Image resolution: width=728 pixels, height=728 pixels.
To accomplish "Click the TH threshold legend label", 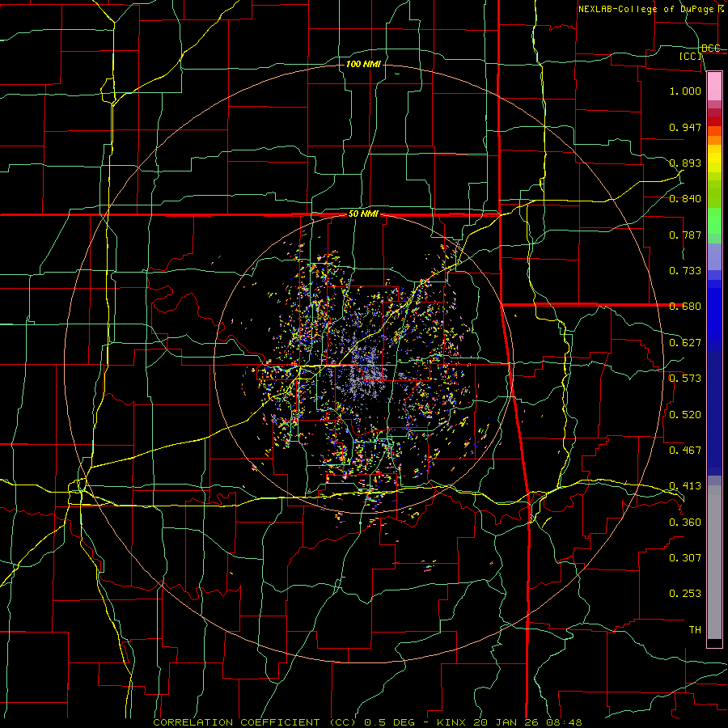I will pyautogui.click(x=695, y=630).
